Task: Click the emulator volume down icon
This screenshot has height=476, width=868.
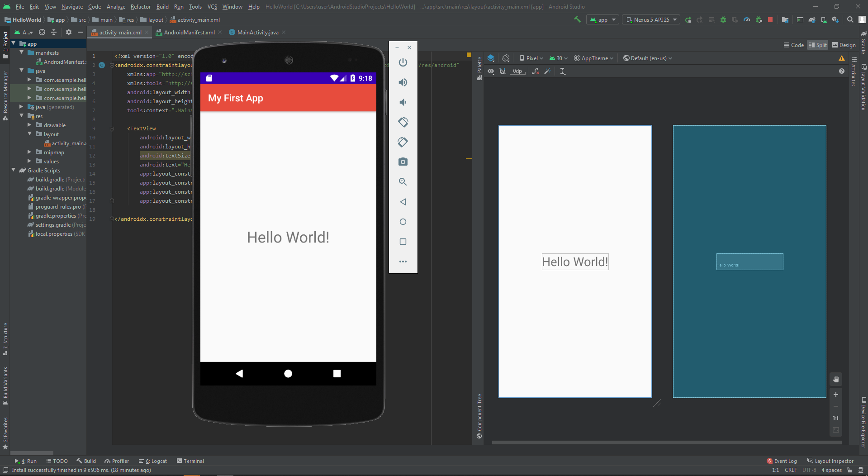Action: click(x=403, y=102)
